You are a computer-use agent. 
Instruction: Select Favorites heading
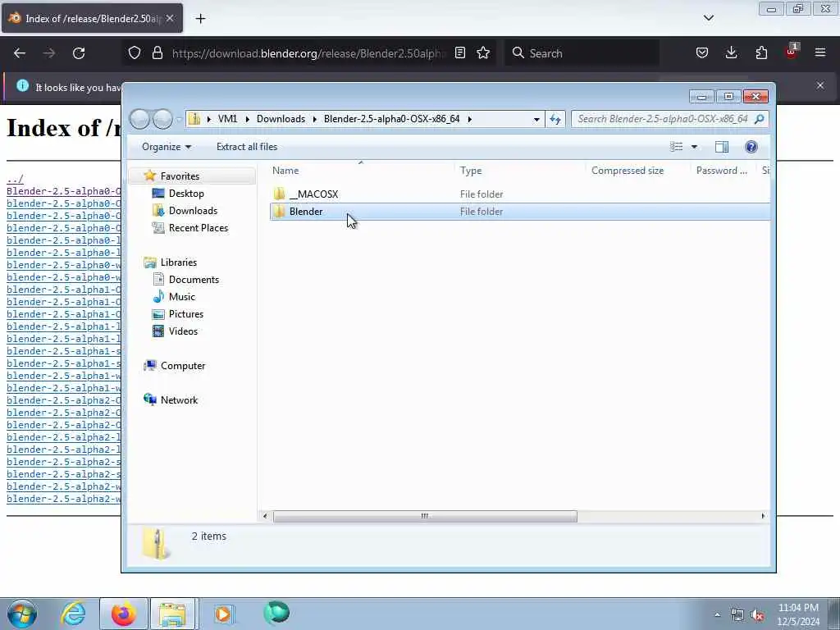(180, 176)
